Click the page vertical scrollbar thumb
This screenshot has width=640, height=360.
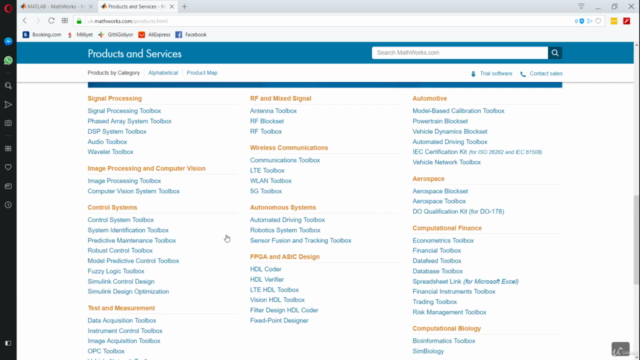[x=636, y=240]
